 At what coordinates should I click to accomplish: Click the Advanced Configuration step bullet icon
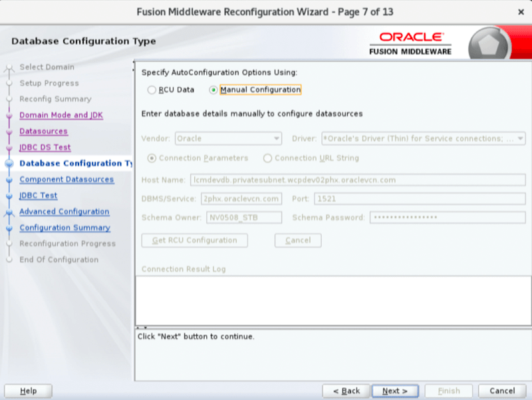coord(9,212)
